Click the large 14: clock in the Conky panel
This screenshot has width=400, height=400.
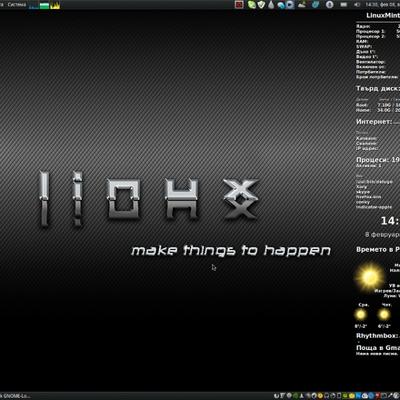point(390,221)
